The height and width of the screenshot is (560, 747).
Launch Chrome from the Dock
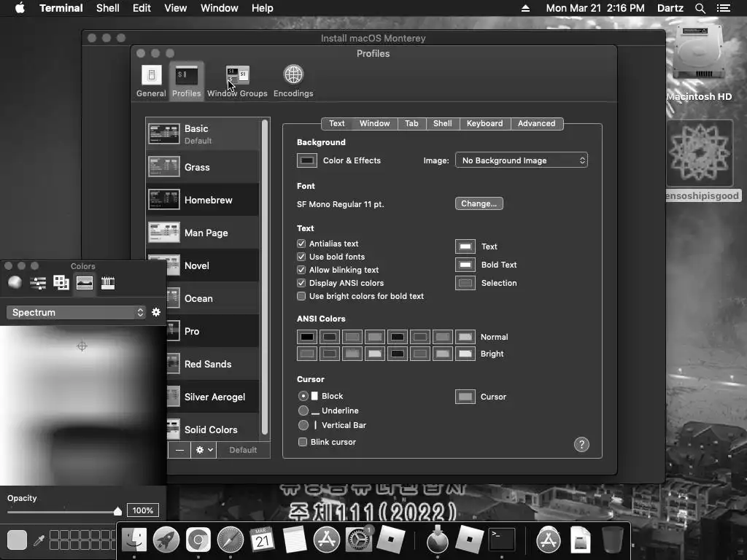pyautogui.click(x=198, y=540)
